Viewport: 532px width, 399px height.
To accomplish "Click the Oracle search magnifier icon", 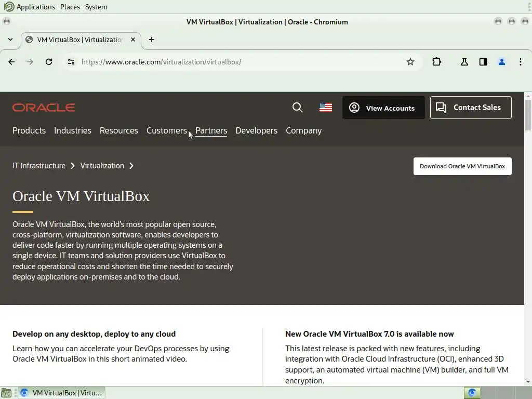I will [297, 108].
